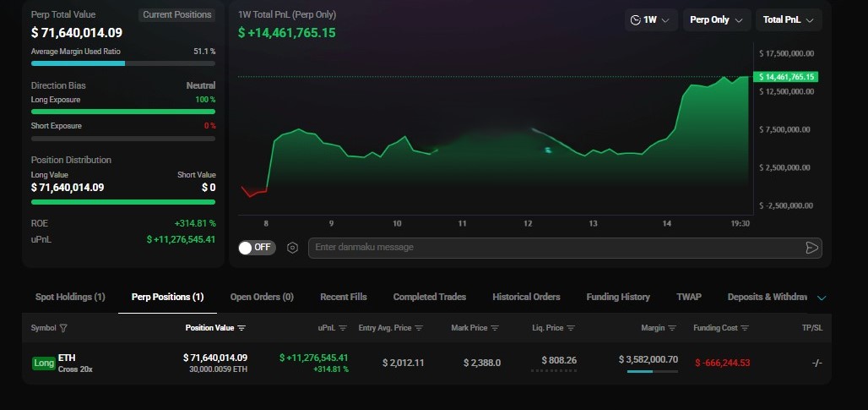Viewport: 868px width, 410px height.
Task: Sort by Funding Cost column icon
Action: pyautogui.click(x=744, y=328)
